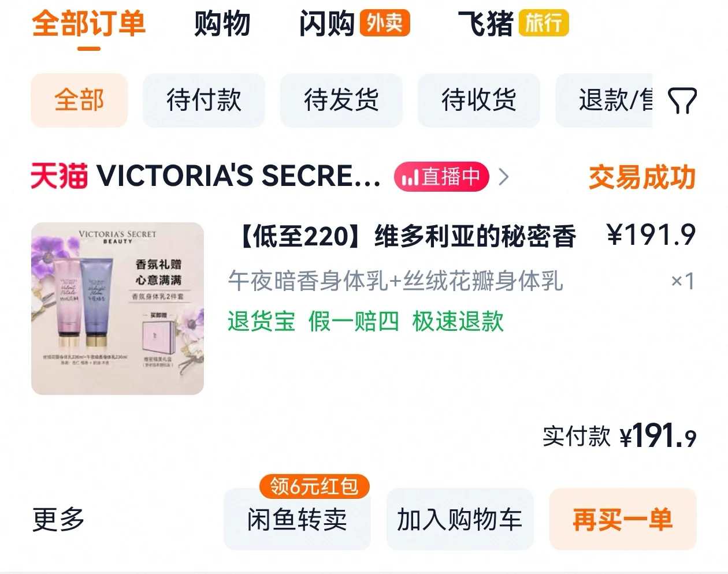Select the 全部 filter chip
This screenshot has height=574, width=728.
pos(79,100)
